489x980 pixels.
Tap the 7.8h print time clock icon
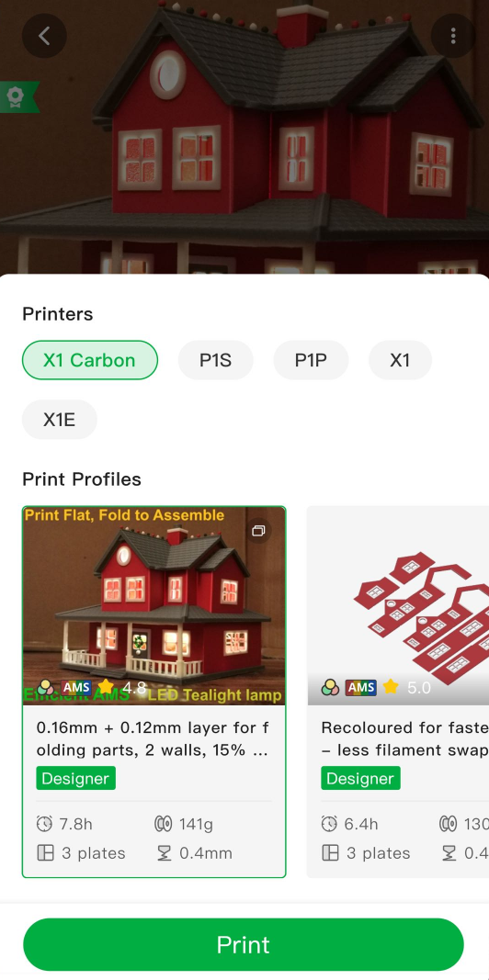pyautogui.click(x=44, y=825)
